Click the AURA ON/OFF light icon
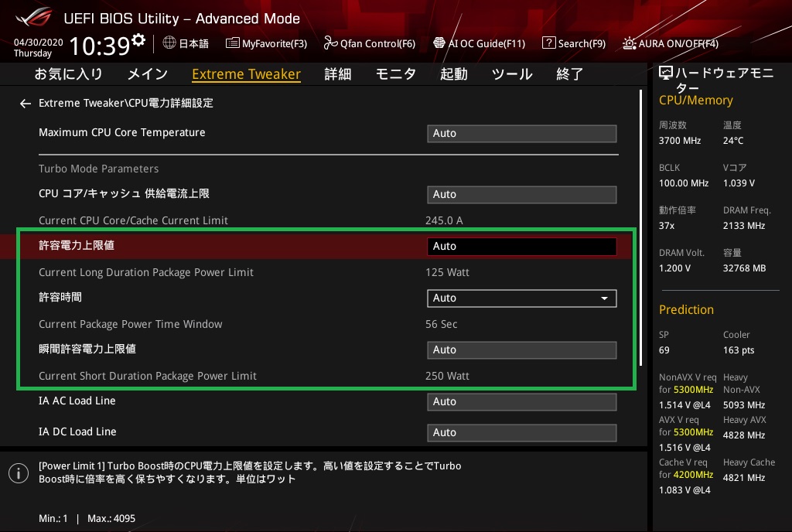The height and width of the screenshot is (532, 792). [629, 43]
